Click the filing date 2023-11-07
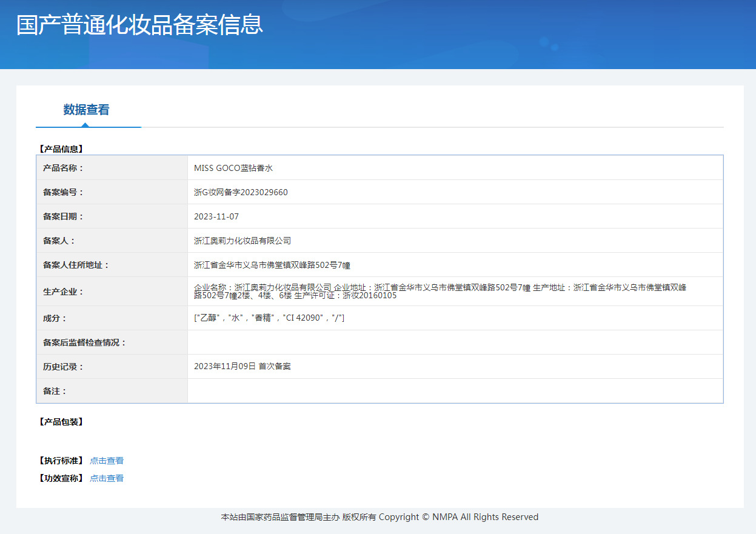The width and height of the screenshot is (756, 534). point(216,216)
